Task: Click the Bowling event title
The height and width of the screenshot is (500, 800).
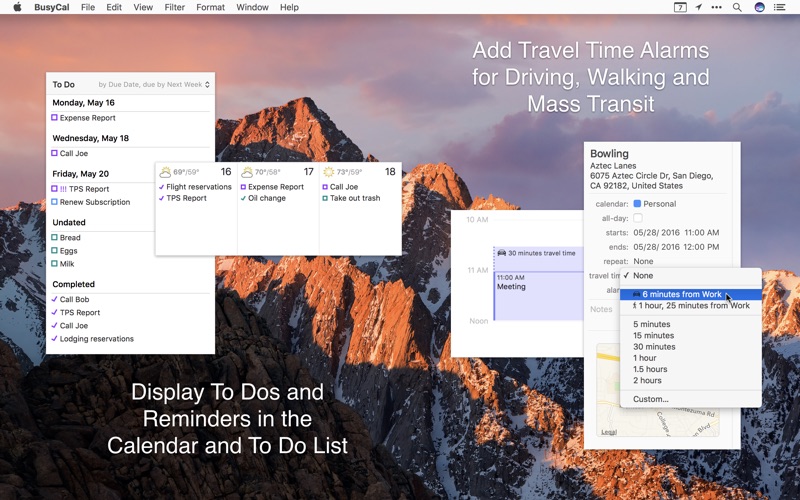Action: [x=609, y=154]
